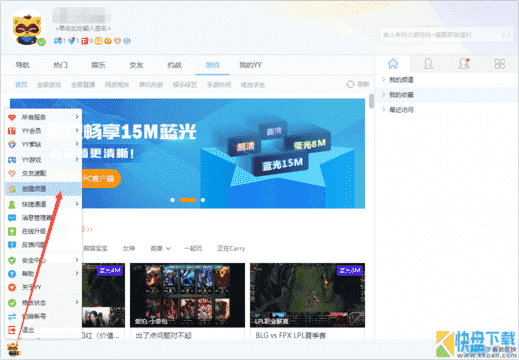
Task: Click the gamepad icon beside YY游戏
Action: point(12,160)
